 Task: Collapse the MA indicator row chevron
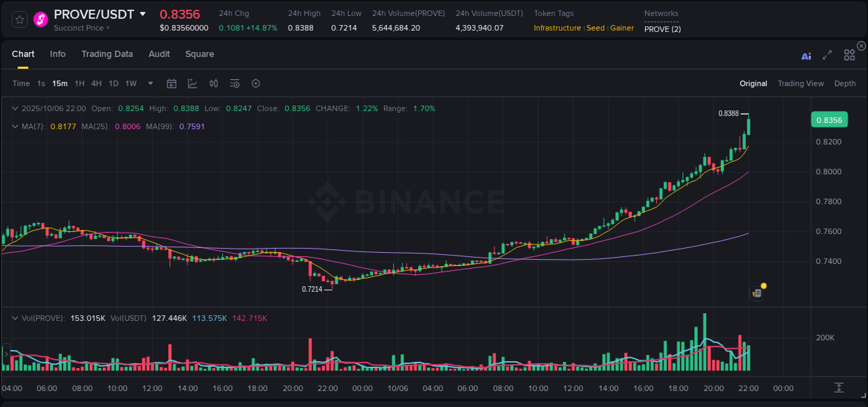(15, 126)
